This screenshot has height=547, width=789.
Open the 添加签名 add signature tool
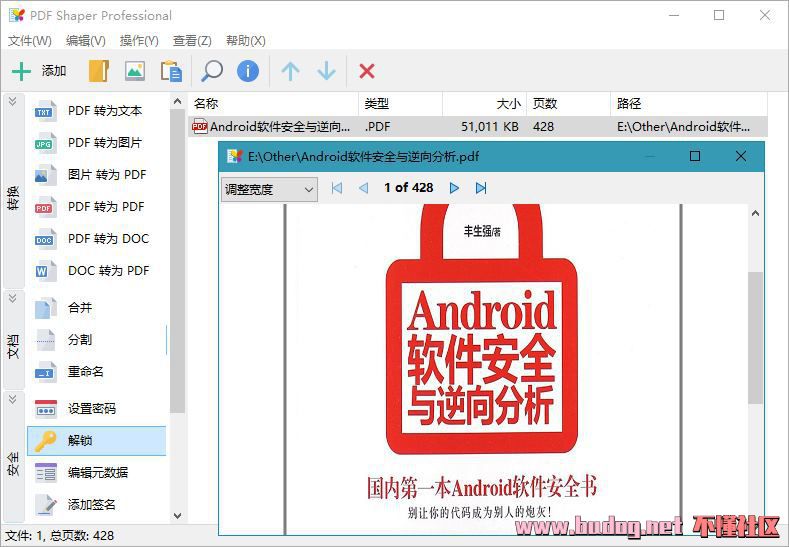point(97,504)
